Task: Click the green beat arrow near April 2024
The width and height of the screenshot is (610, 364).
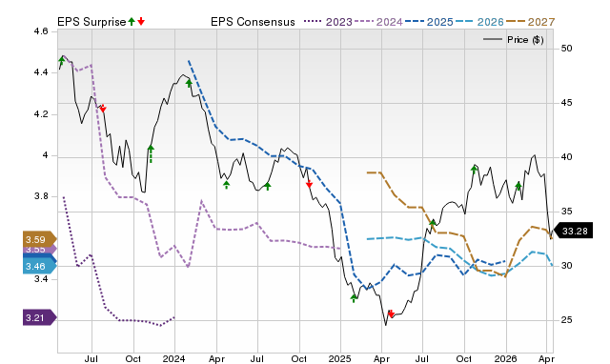Action: click(x=227, y=185)
